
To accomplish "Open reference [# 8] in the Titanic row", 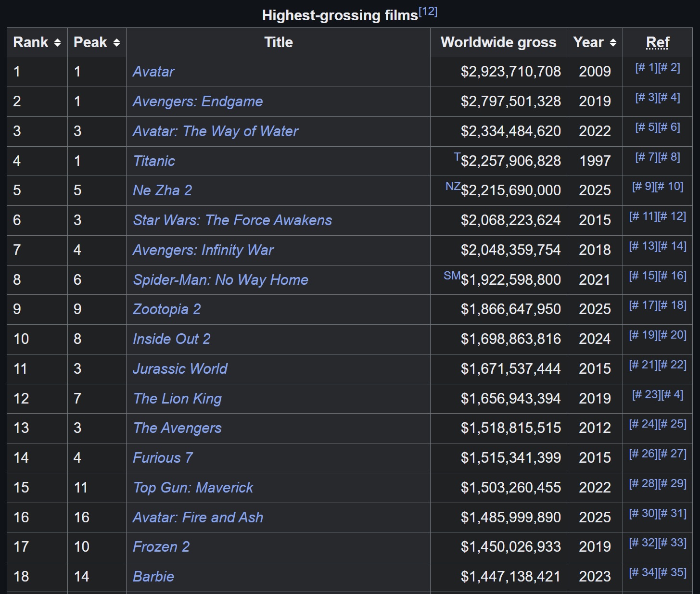I will click(x=669, y=157).
